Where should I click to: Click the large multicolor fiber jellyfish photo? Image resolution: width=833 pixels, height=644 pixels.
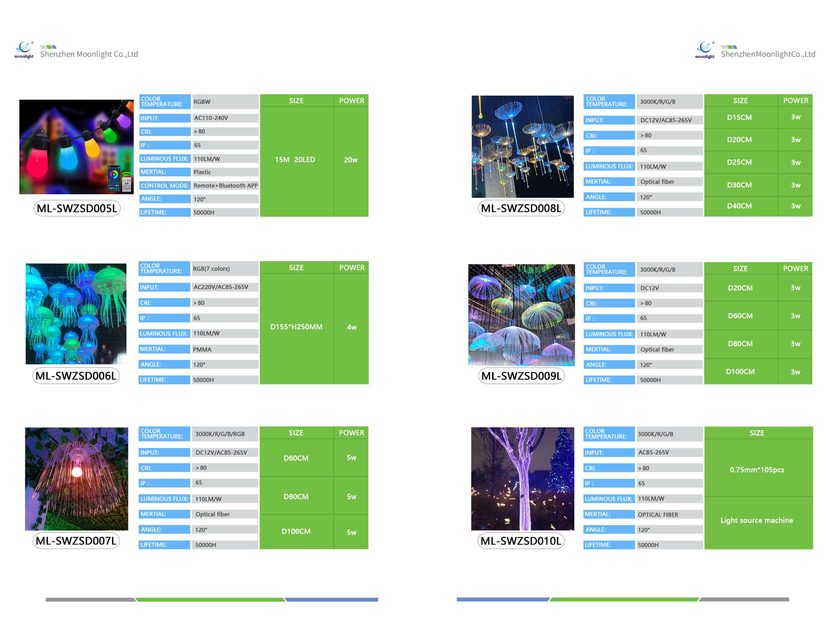point(521,315)
